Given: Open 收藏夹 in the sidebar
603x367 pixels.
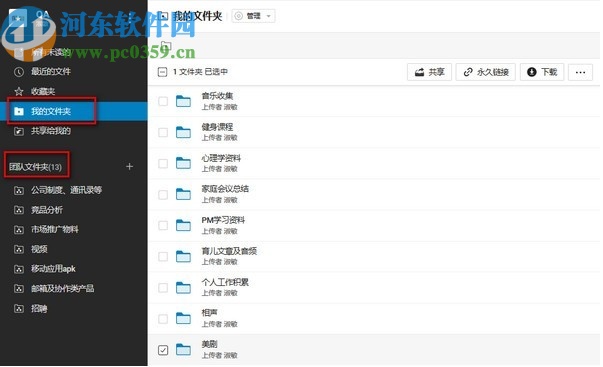Looking at the screenshot, I should [43, 92].
